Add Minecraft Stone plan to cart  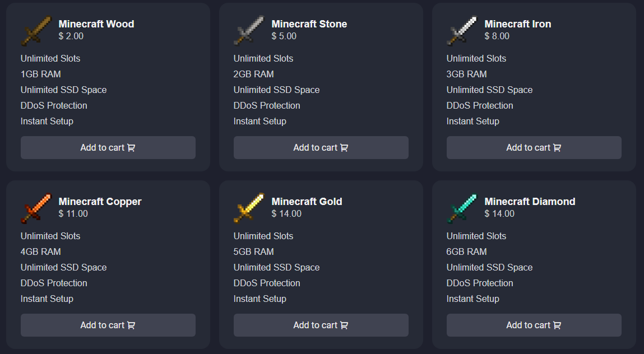[x=321, y=148]
